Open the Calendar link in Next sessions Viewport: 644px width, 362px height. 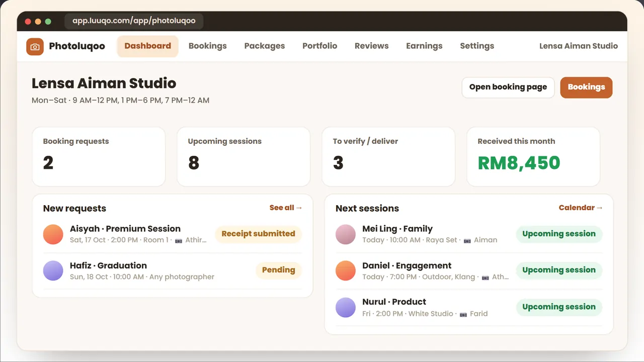pos(581,208)
